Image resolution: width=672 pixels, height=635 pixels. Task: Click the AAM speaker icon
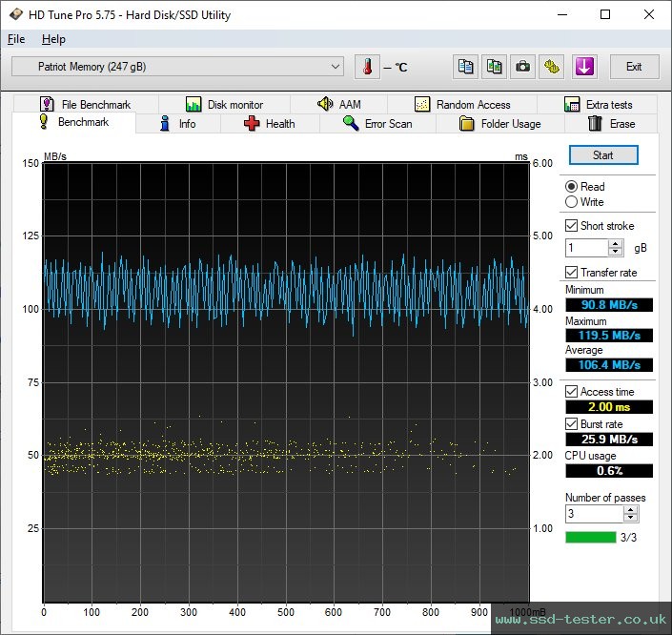(325, 104)
